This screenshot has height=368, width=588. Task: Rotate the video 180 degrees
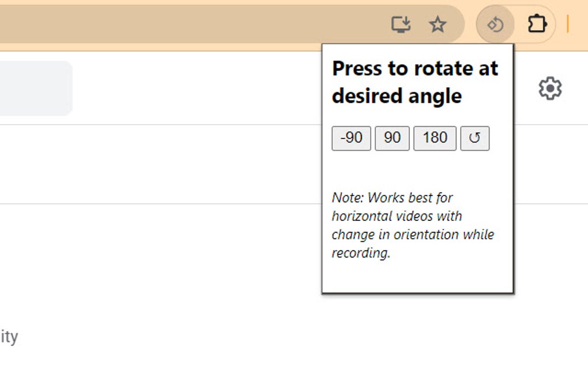pos(435,138)
